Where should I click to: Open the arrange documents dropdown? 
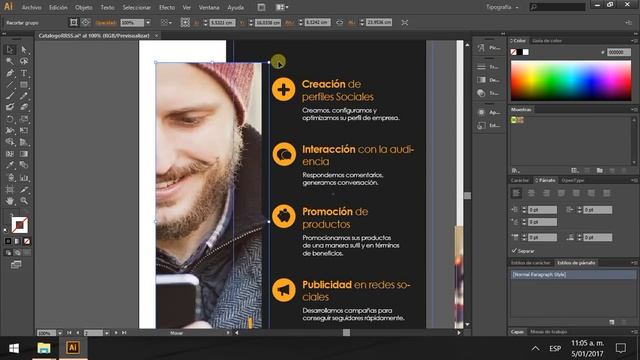pyautogui.click(x=282, y=7)
